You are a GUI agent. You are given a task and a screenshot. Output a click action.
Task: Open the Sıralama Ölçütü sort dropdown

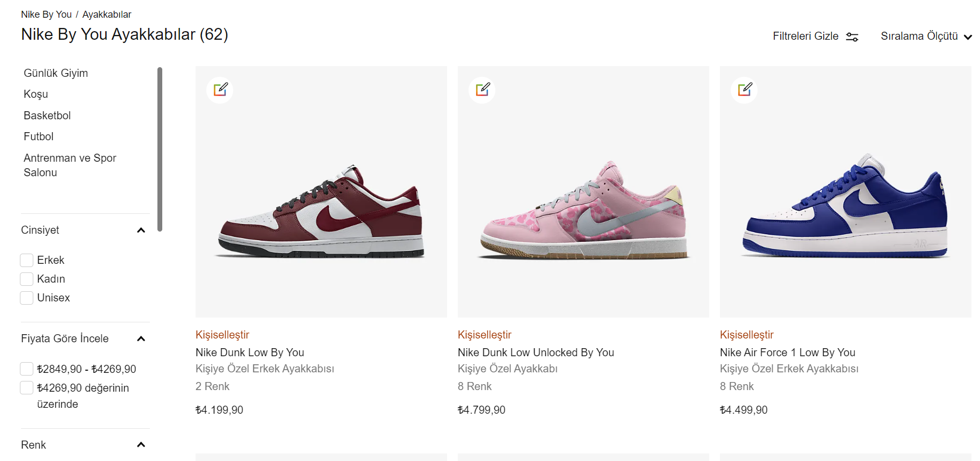tap(926, 36)
